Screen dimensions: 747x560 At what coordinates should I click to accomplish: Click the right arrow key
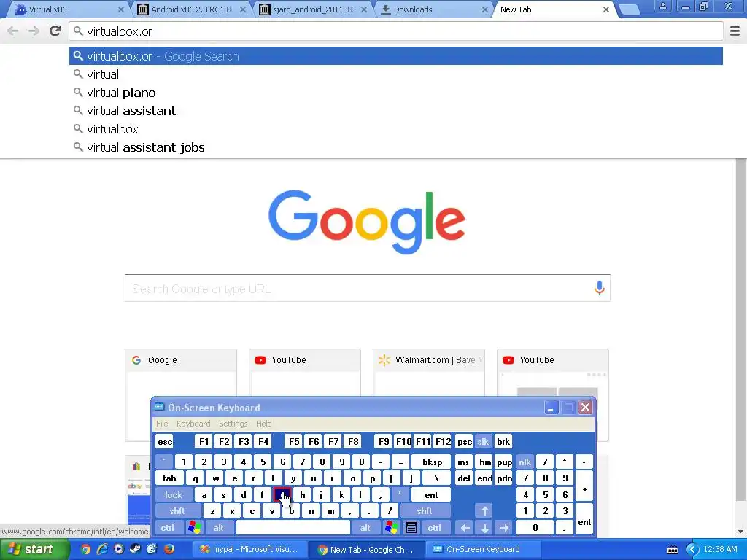click(504, 528)
